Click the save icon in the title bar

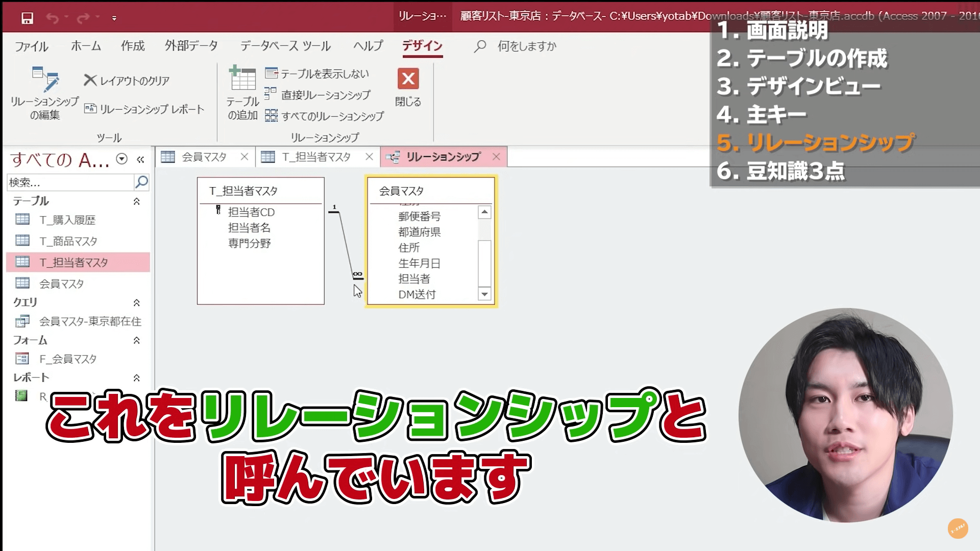[x=27, y=18]
